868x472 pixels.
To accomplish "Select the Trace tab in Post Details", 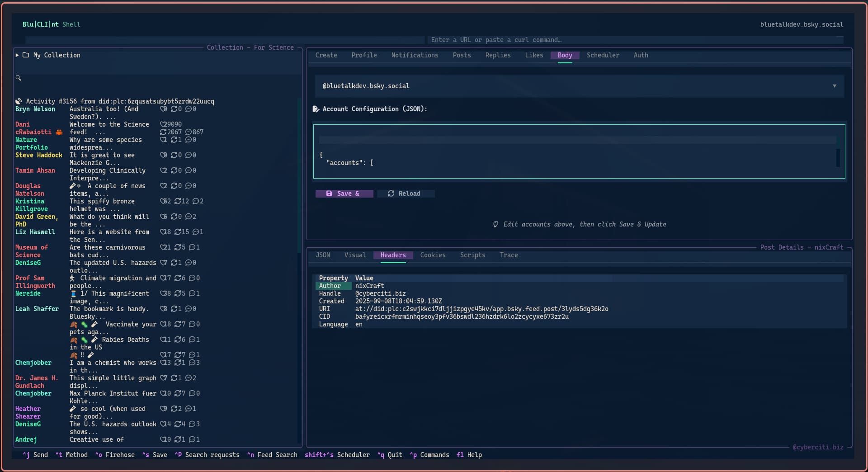I will (x=509, y=255).
